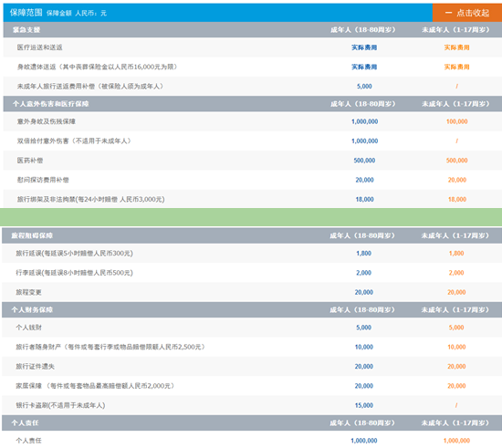Select adult 1,000,000 value in the last 个人责任 row
502x448 pixels.
click(x=363, y=441)
